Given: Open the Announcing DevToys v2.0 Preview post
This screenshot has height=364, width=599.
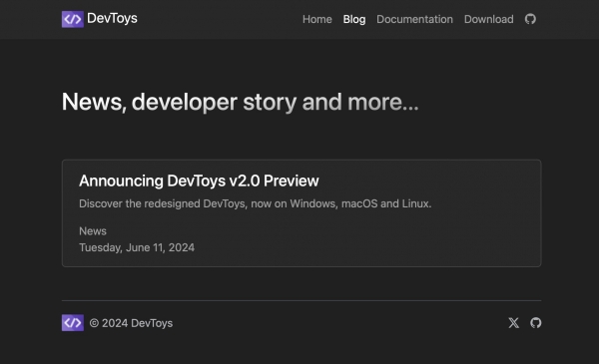Looking at the screenshot, I should click(199, 181).
